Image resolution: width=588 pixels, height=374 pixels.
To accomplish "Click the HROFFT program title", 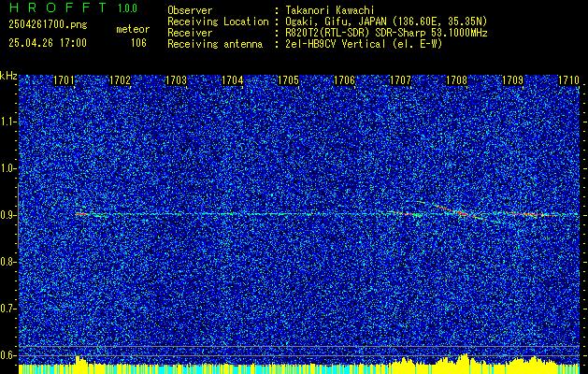I will [x=58, y=7].
